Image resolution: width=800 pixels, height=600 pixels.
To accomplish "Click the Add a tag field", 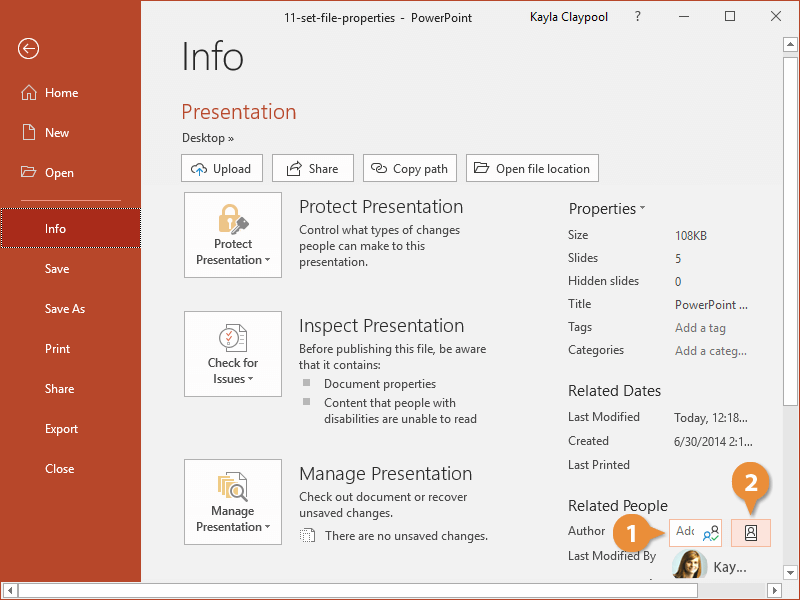I will pyautogui.click(x=700, y=328).
